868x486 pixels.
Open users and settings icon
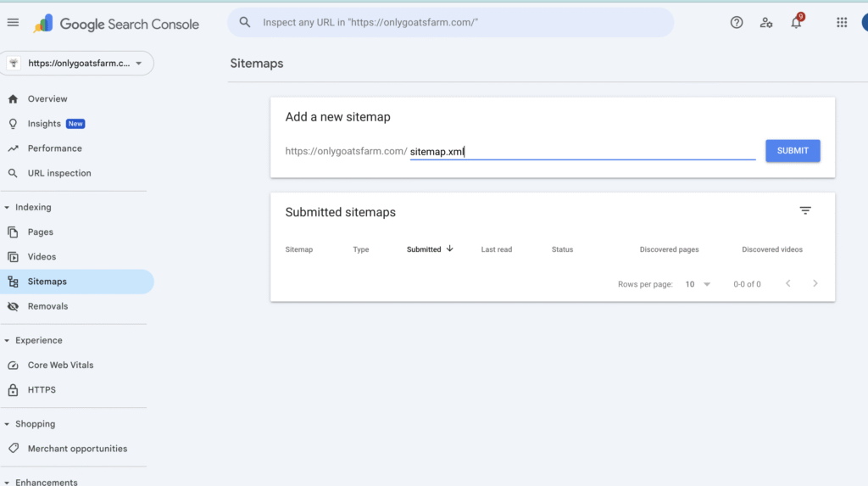(766, 23)
